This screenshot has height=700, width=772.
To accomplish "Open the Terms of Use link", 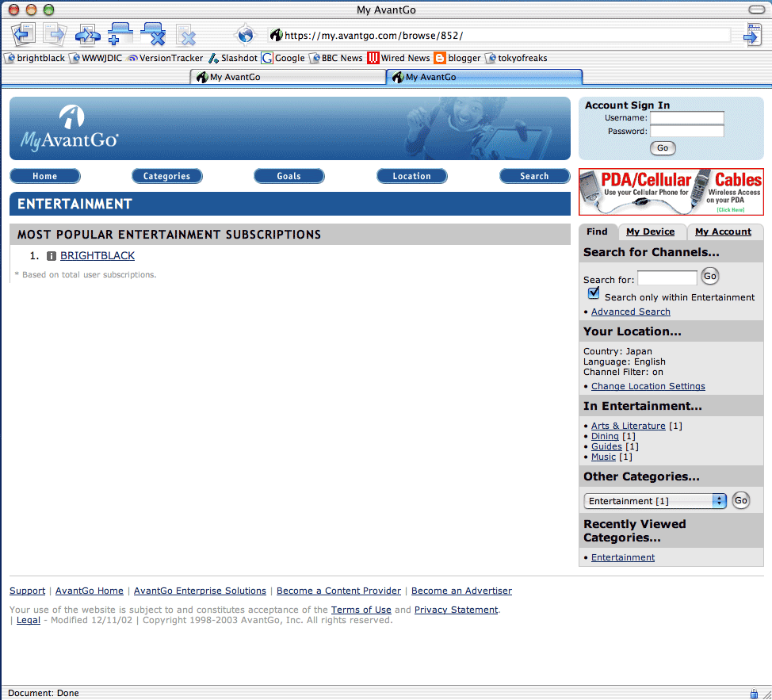I will point(361,610).
